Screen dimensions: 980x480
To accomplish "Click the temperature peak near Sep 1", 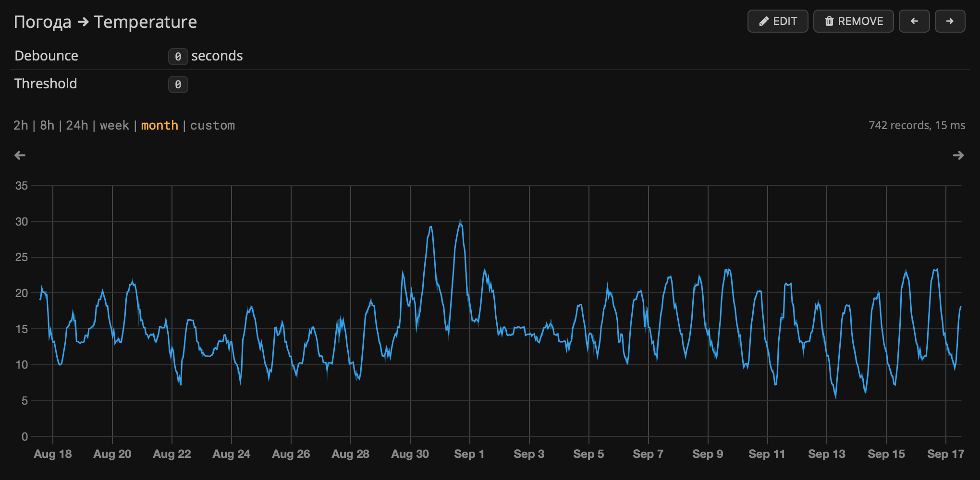I will (460, 224).
